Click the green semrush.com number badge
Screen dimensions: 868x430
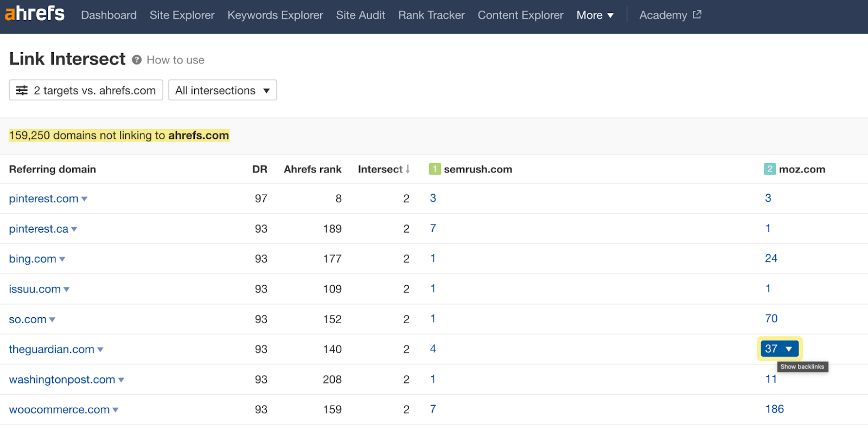(x=435, y=169)
